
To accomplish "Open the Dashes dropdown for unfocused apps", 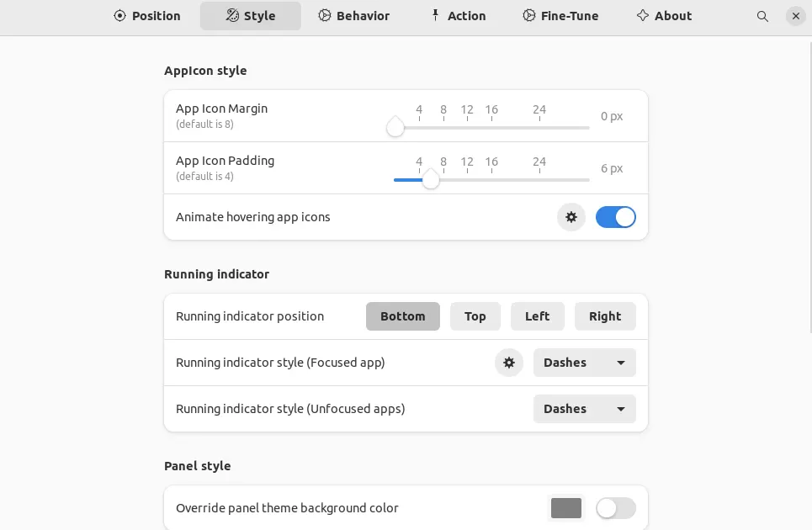I will (x=584, y=409).
